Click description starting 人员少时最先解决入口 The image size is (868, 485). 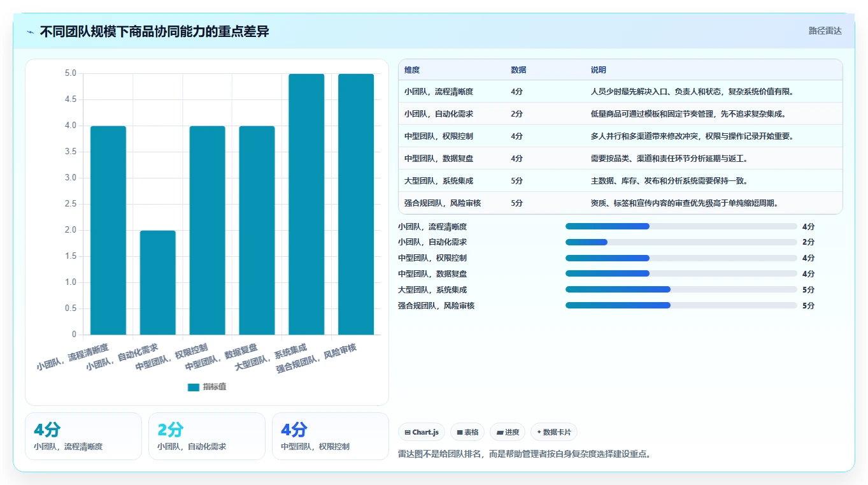[x=692, y=92]
